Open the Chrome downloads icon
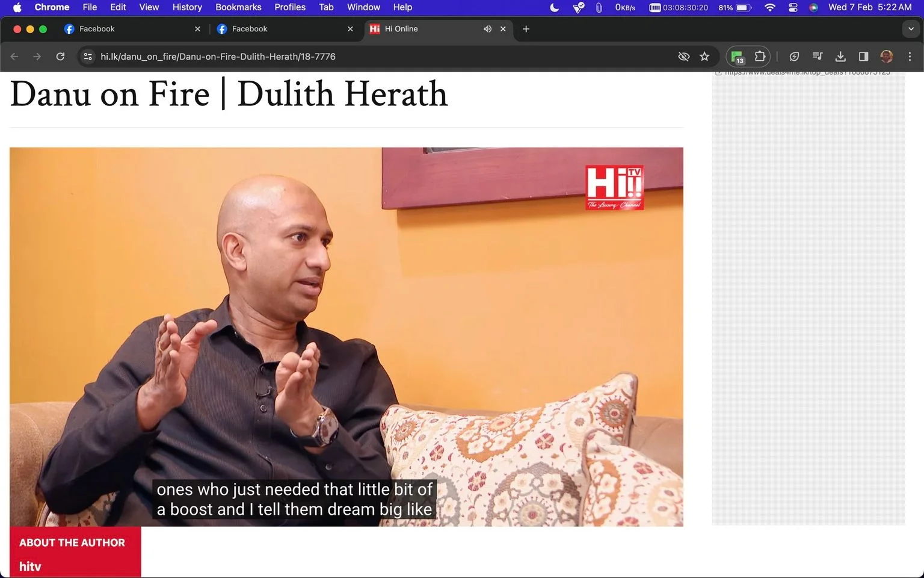The height and width of the screenshot is (578, 924). click(840, 57)
